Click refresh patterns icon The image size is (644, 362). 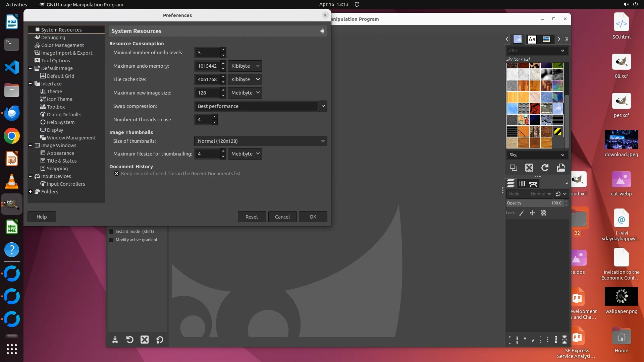point(545,168)
